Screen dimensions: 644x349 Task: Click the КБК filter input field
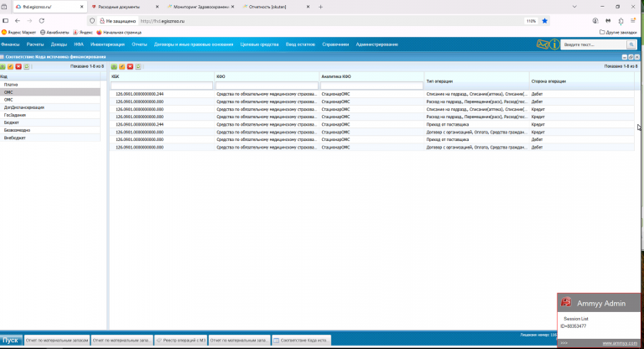[x=162, y=86]
